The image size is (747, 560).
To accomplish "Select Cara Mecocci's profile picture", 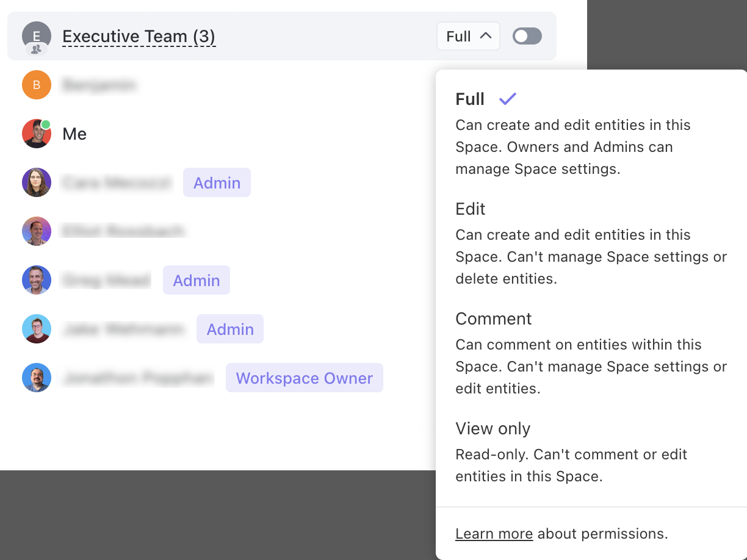I will click(36, 182).
